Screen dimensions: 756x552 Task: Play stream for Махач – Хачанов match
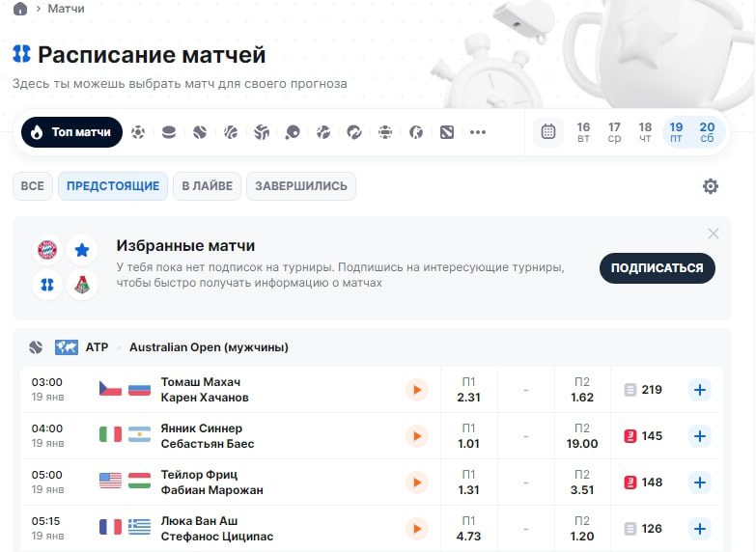click(417, 390)
